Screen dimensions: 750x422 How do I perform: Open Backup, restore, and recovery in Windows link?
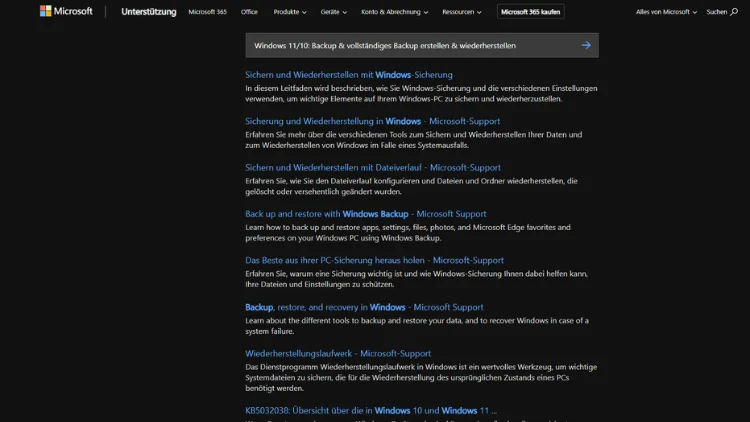[364, 307]
